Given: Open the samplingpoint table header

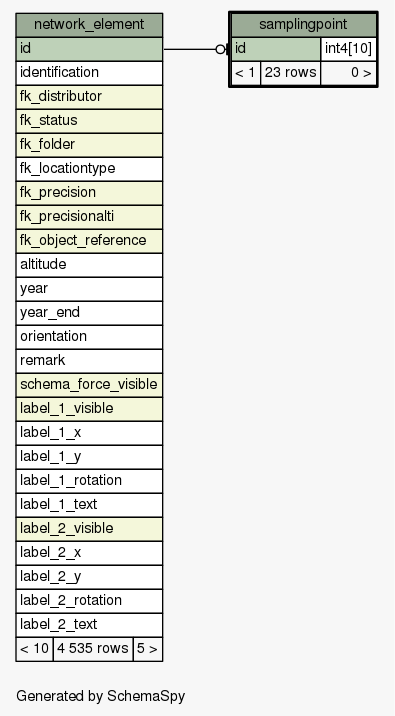Looking at the screenshot, I should pyautogui.click(x=303, y=25).
